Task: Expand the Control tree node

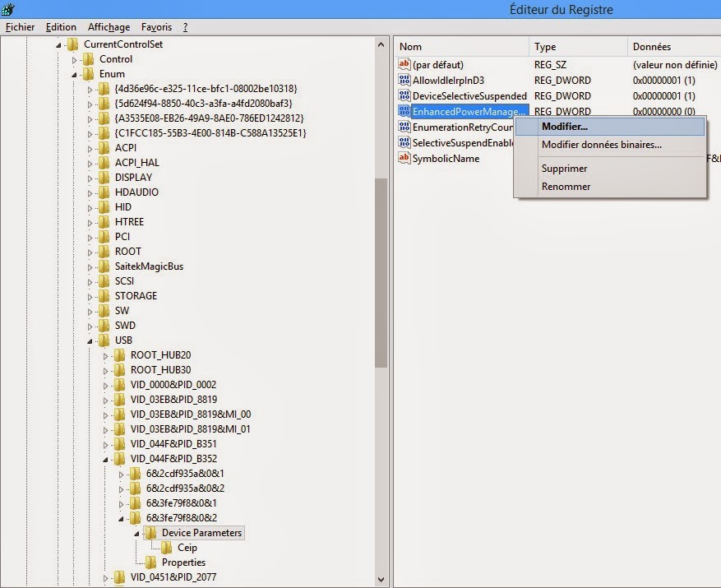Action: click(74, 60)
